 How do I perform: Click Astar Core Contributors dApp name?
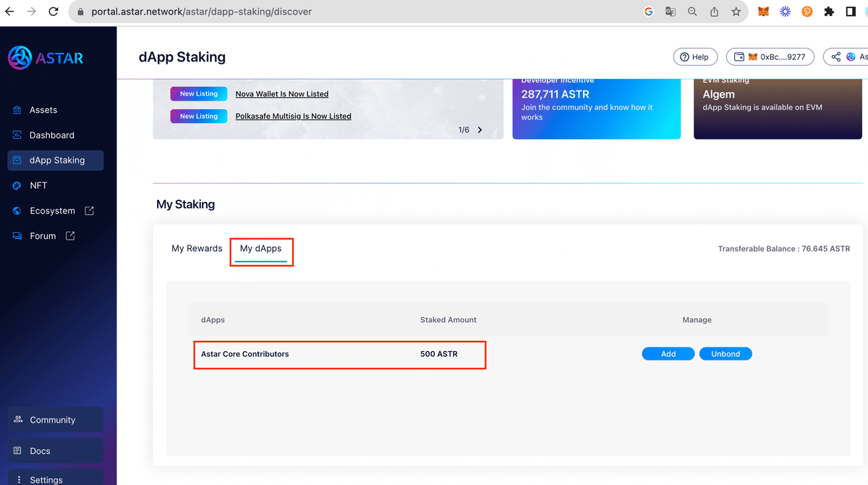coord(245,354)
